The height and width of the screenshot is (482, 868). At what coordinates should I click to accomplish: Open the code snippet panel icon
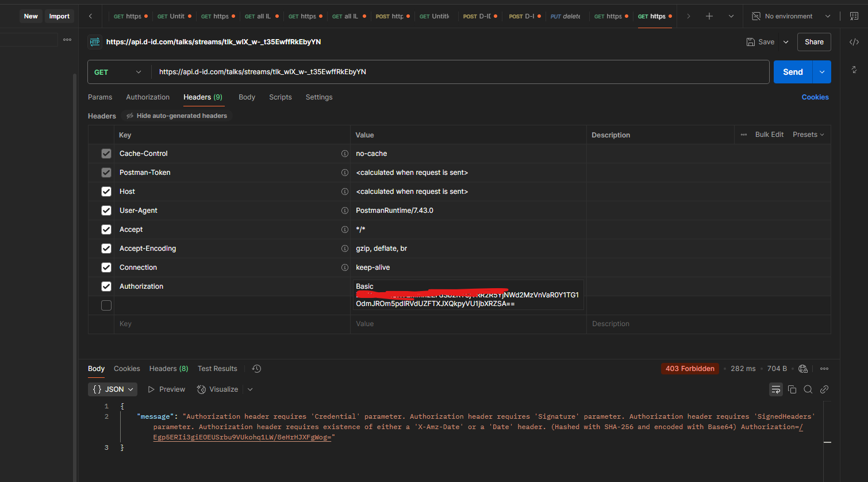pyautogui.click(x=854, y=42)
